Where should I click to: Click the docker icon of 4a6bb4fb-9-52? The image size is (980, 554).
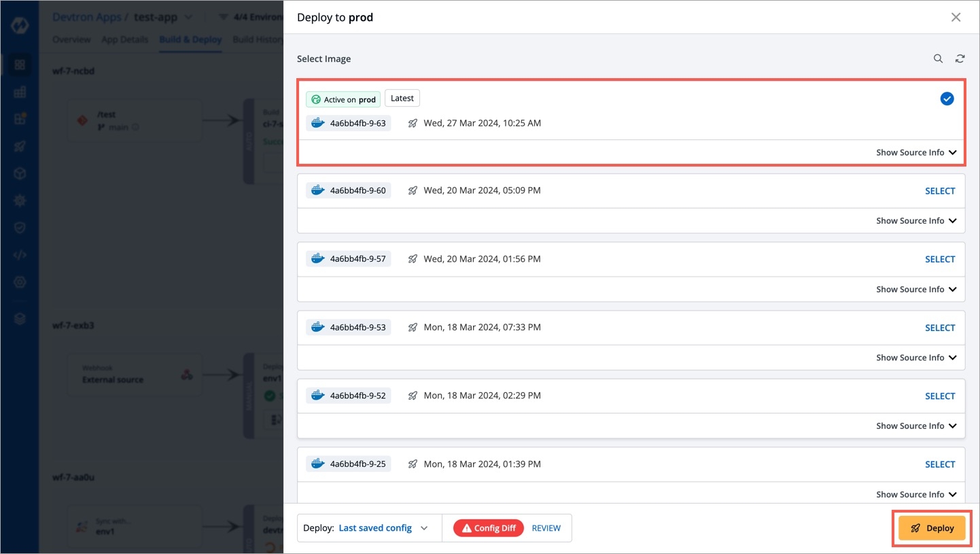(317, 396)
